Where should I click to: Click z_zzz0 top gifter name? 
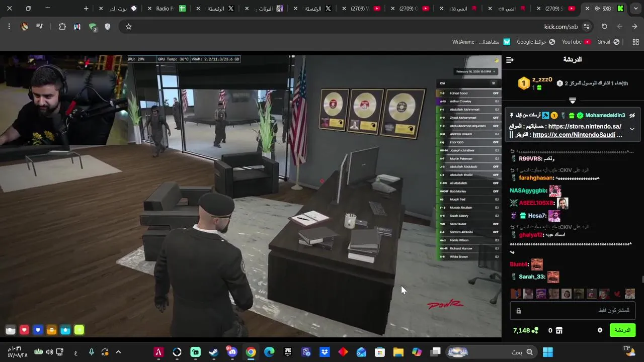542,79
